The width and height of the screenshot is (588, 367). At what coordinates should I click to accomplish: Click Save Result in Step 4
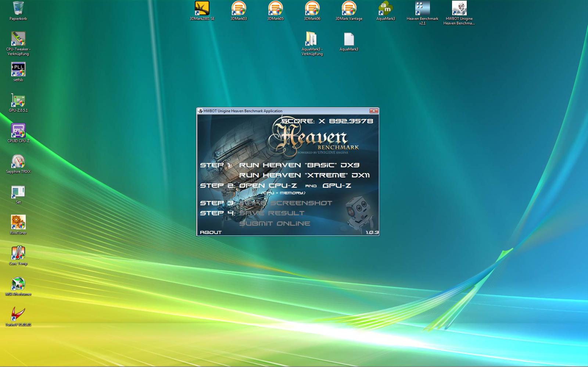click(x=272, y=213)
